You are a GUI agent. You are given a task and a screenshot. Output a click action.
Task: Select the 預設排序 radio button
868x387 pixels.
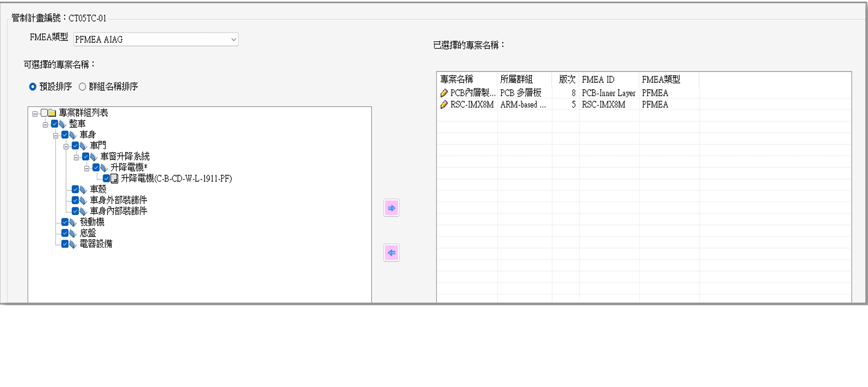click(x=33, y=87)
